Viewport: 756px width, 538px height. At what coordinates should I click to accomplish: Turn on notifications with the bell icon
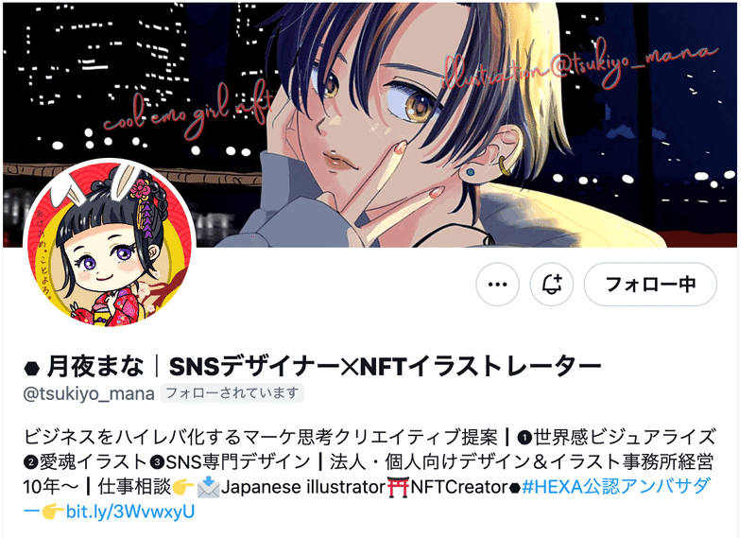pos(552,285)
